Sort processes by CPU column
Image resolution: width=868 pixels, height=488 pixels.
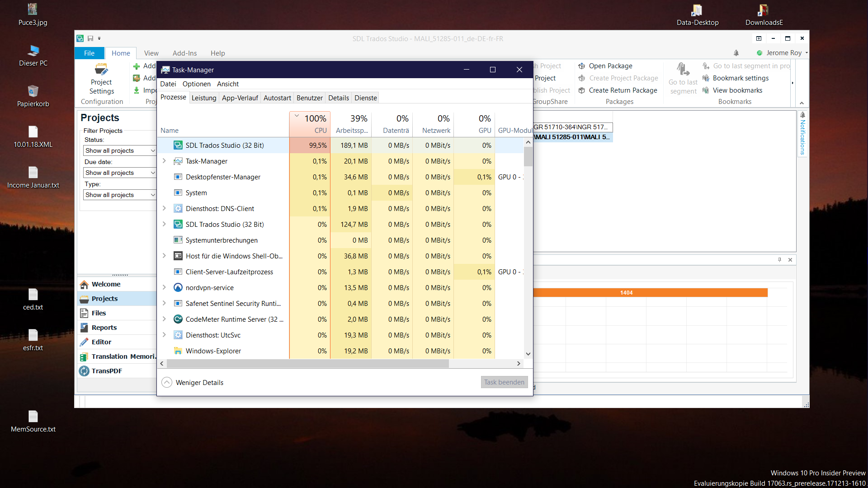(310, 124)
